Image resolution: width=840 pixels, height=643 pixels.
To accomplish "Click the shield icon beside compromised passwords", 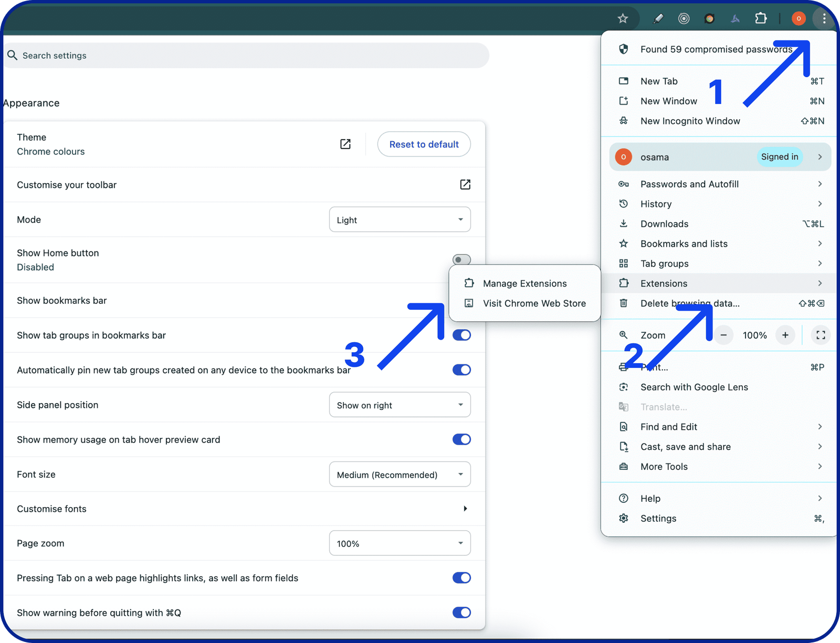I will click(x=624, y=49).
